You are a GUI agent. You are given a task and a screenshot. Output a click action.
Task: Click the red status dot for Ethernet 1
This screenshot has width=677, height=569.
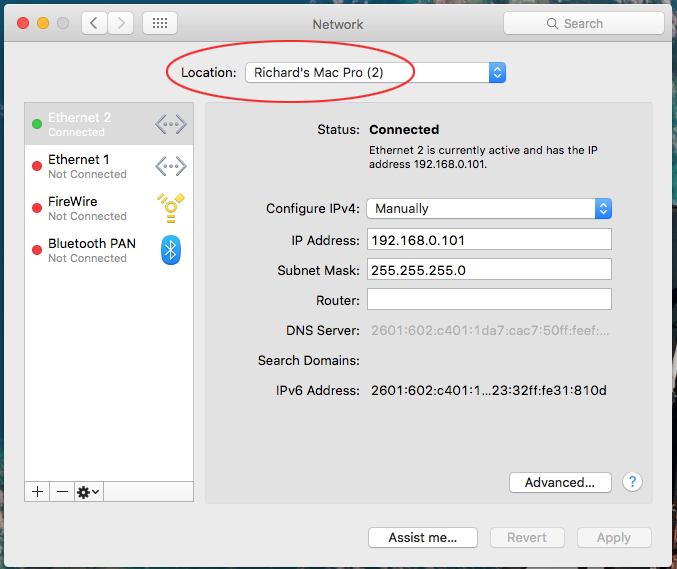click(x=37, y=166)
